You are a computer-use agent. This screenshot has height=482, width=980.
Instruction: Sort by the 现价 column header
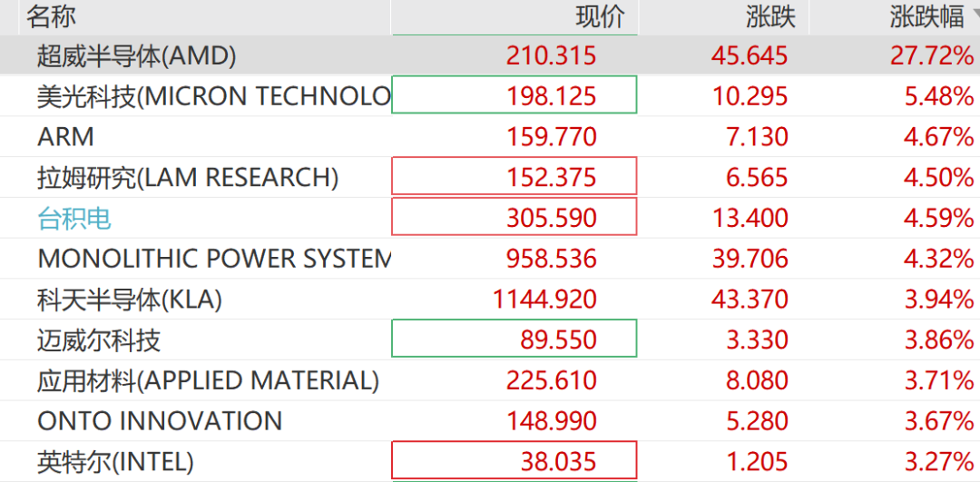(600, 15)
